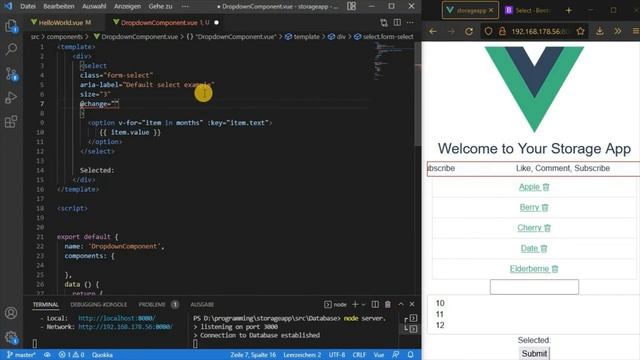Switch to the storageapp browser tab
640x360 pixels.
(x=470, y=10)
